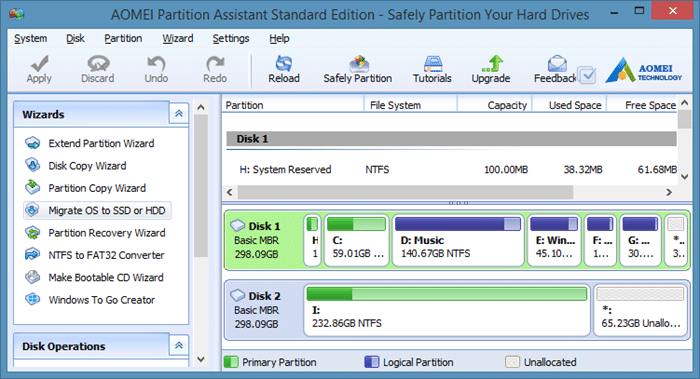The width and height of the screenshot is (700, 379).
Task: Sort by the Free Space column header
Action: [x=642, y=105]
